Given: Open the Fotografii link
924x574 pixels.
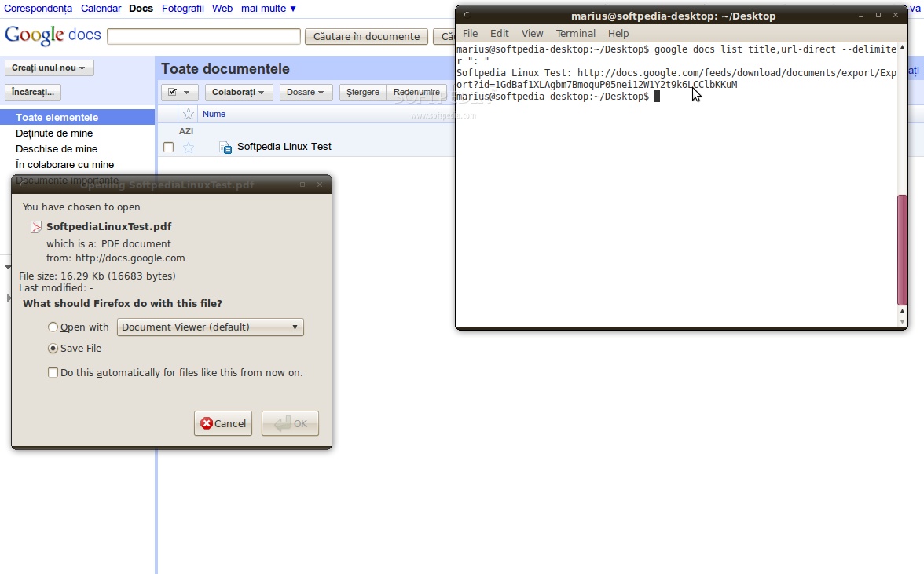Looking at the screenshot, I should pos(182,9).
